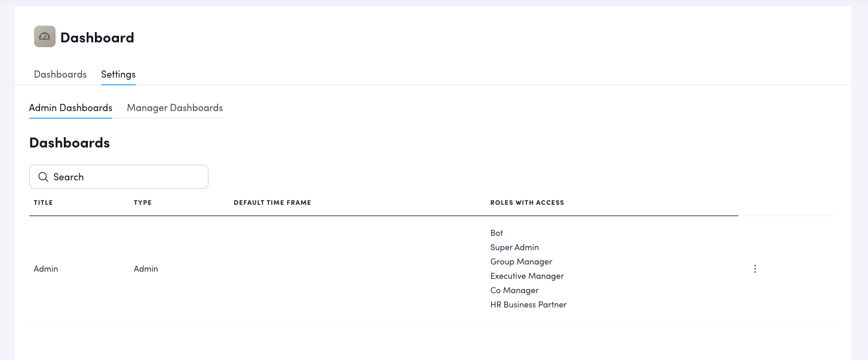868x360 pixels.
Task: Click the Co Manager role entry
Action: [514, 290]
